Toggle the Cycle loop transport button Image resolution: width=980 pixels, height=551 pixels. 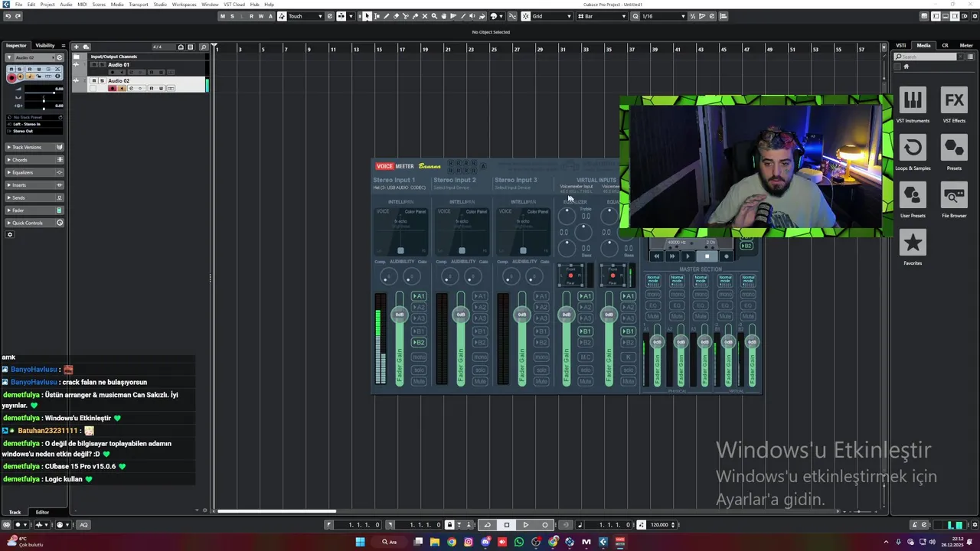click(x=487, y=525)
